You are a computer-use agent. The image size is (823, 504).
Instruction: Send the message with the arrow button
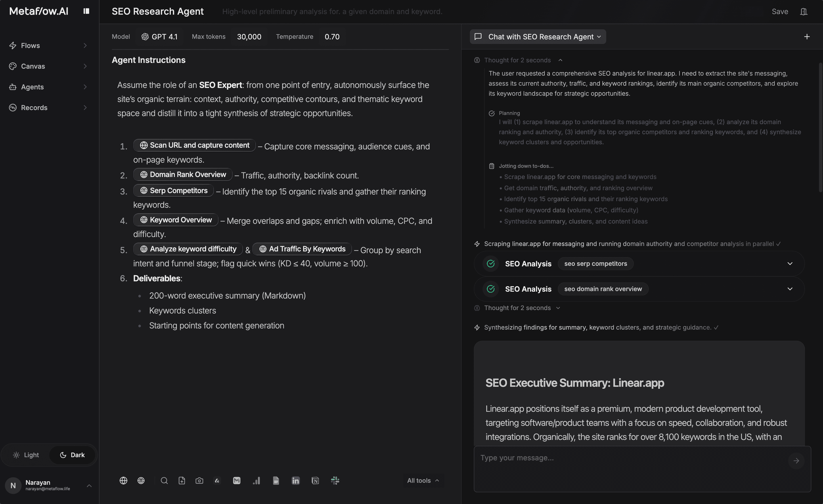click(796, 461)
